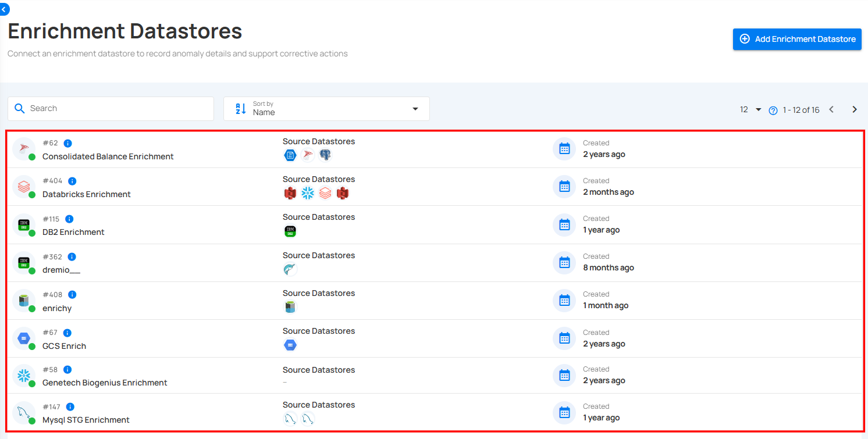Click second MySQL source icon in Mysql STG row
This screenshot has height=439, width=868.
coord(308,419)
